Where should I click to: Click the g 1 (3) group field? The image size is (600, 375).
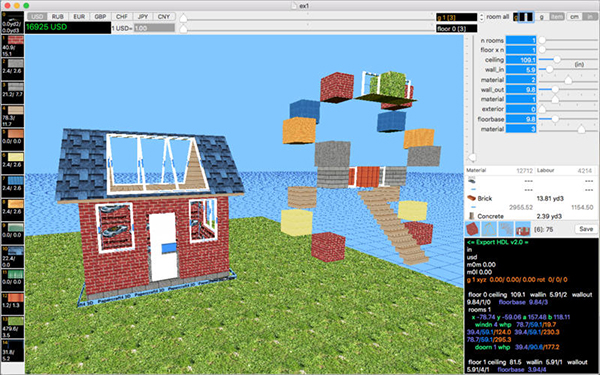457,17
